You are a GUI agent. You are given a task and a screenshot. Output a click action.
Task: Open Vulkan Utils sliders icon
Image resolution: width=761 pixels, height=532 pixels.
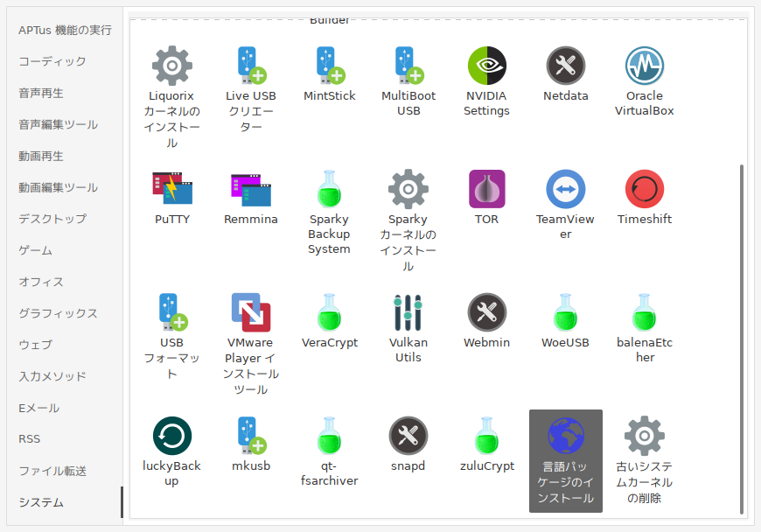[x=408, y=312]
